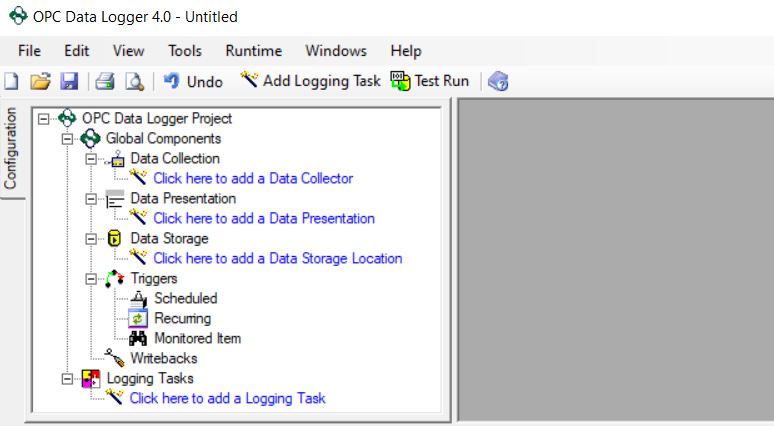Image resolution: width=774 pixels, height=426 pixels.
Task: Open the Tools menu
Action: [185, 51]
